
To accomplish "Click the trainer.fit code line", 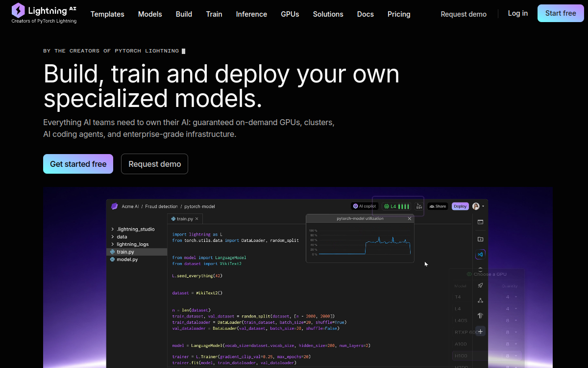I will coord(234,363).
